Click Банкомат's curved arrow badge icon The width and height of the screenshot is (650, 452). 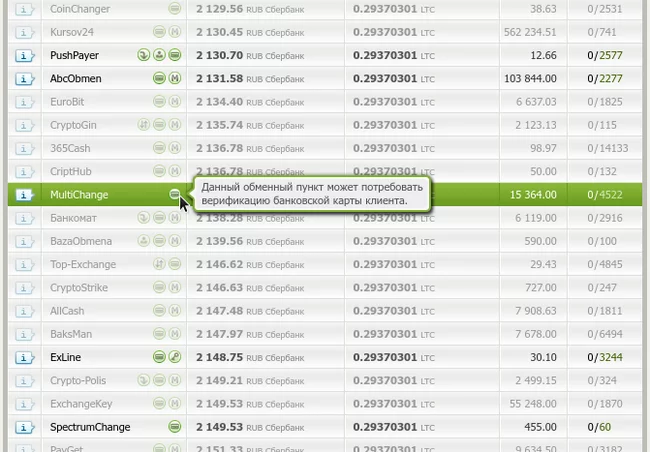point(143,217)
